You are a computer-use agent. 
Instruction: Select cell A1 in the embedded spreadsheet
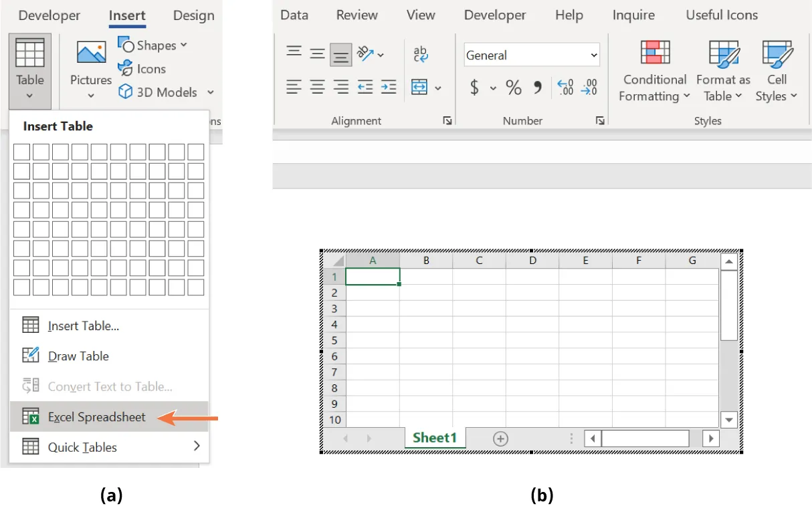tap(373, 276)
